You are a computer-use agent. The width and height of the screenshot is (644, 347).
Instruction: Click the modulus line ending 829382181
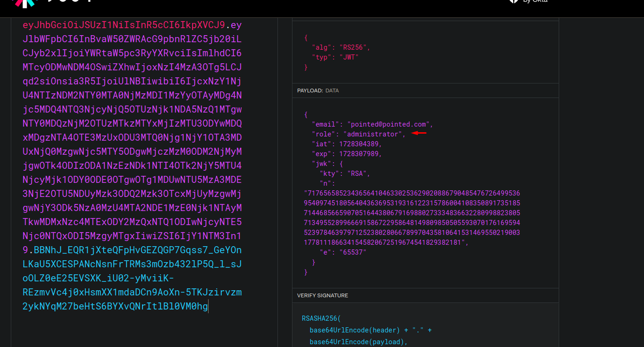tap(387, 242)
